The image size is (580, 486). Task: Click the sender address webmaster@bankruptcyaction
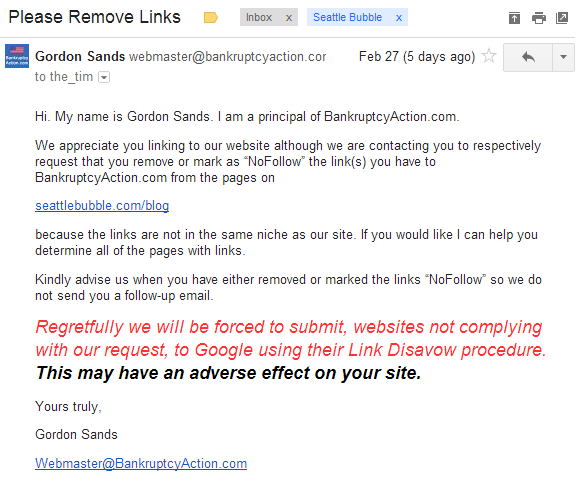pyautogui.click(x=227, y=57)
